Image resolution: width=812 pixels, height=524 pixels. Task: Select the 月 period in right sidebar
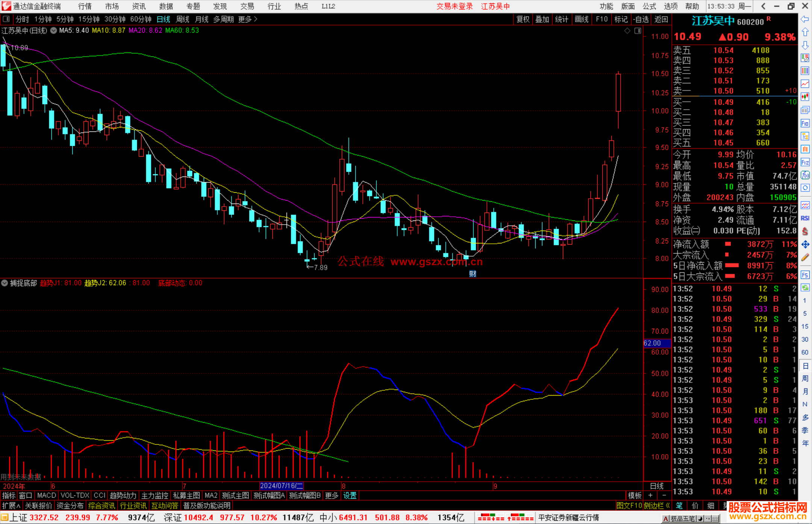coord(805,391)
